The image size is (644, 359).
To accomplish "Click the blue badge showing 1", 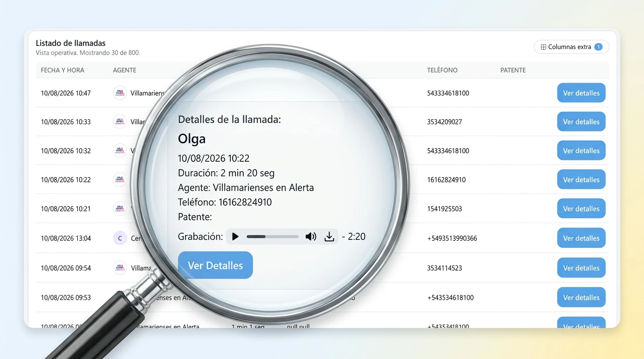I will coord(598,47).
